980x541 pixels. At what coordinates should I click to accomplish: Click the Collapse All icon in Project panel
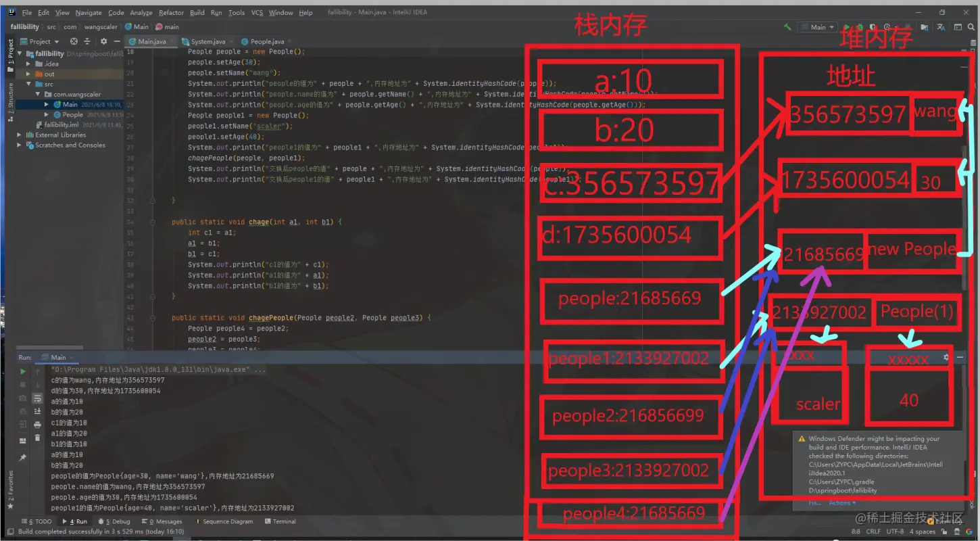click(89, 41)
